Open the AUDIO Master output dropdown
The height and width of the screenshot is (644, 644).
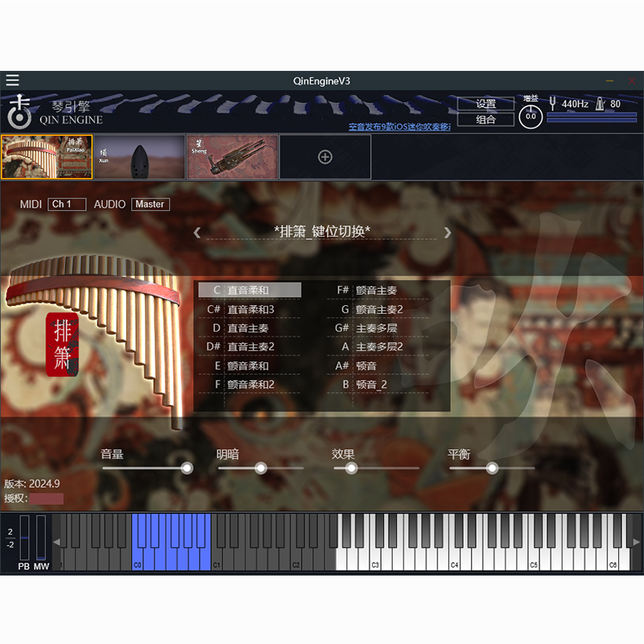click(x=151, y=204)
